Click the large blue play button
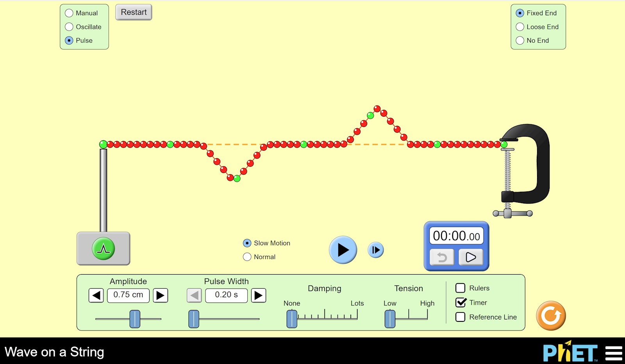 pyautogui.click(x=343, y=250)
